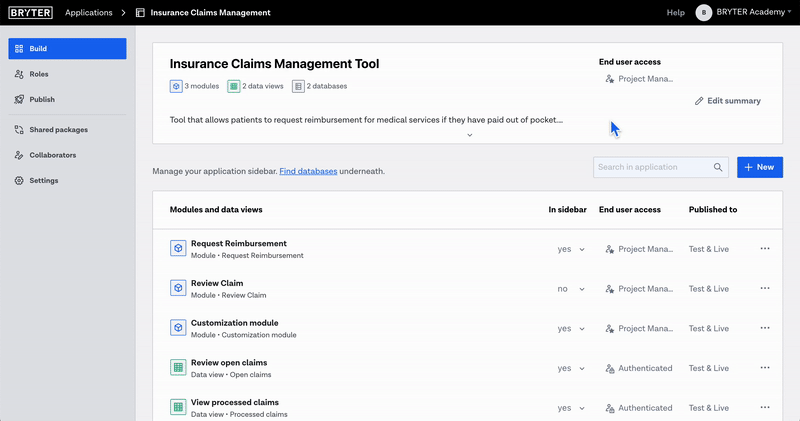This screenshot has height=421, width=800.
Task: Open in-sidebar dropdown for Review open claims
Action: 571,368
